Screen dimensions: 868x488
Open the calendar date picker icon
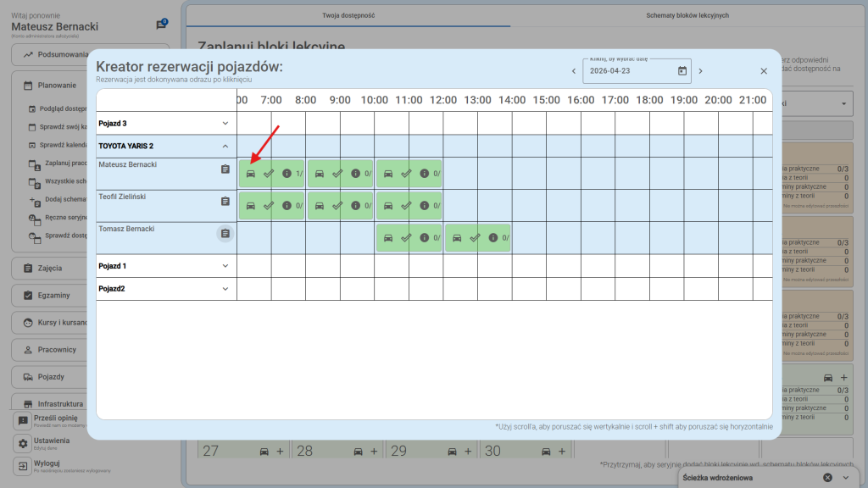(x=682, y=71)
